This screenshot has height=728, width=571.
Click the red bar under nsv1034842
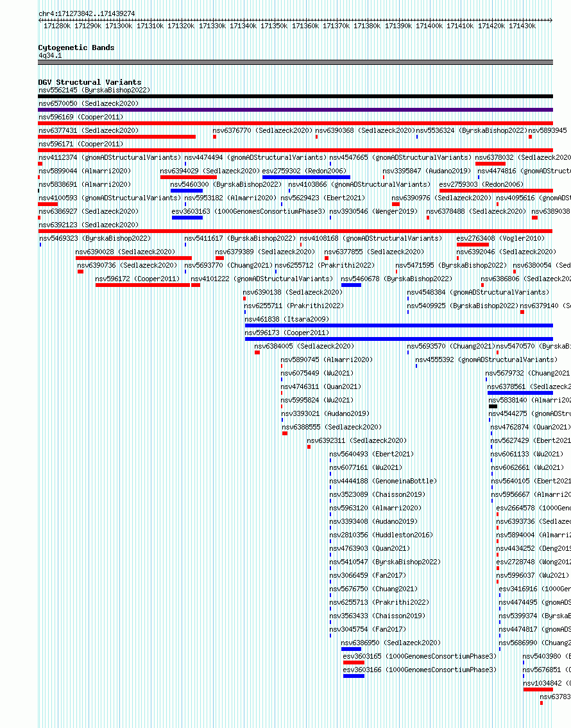tap(538, 689)
